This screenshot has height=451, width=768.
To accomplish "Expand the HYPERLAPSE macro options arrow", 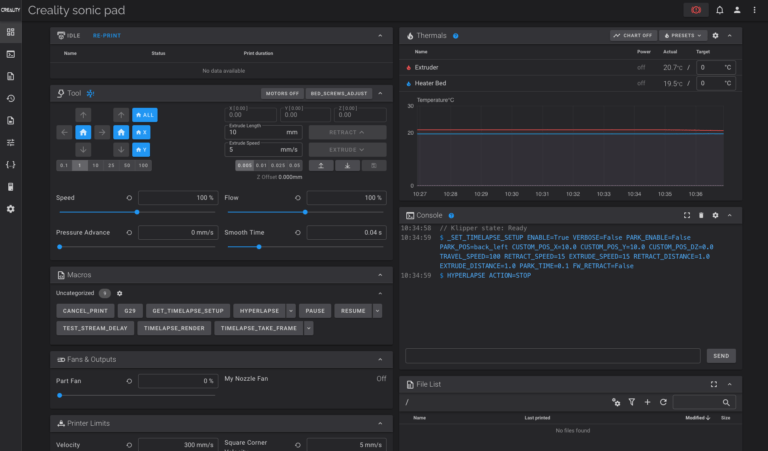I will (290, 311).
